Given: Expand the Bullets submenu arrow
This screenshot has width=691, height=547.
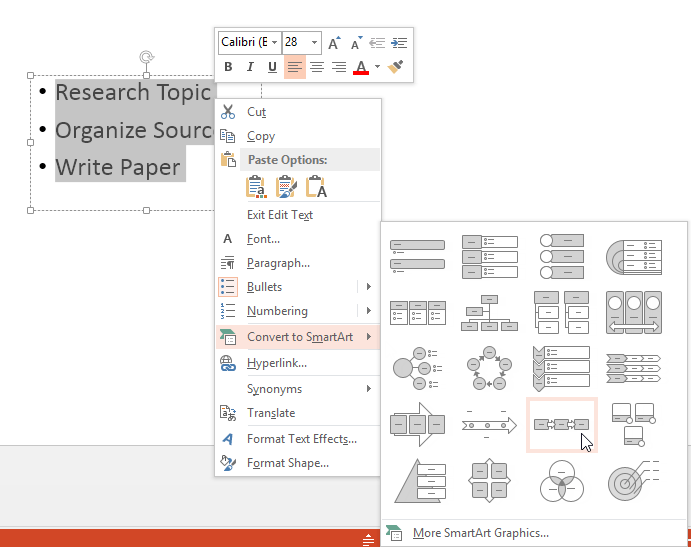Looking at the screenshot, I should pyautogui.click(x=369, y=287).
